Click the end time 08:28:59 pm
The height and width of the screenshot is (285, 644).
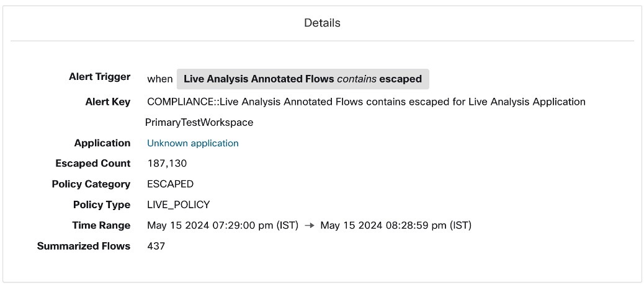pos(396,226)
